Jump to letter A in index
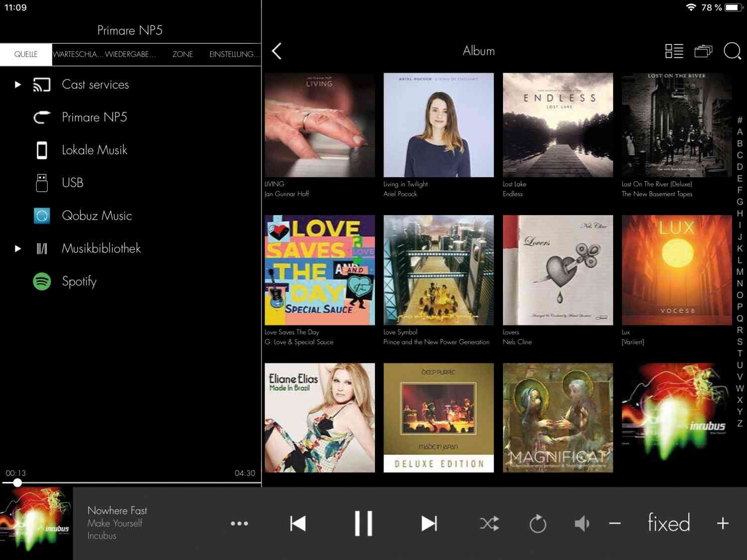Viewport: 747px width, 560px height. click(x=740, y=132)
